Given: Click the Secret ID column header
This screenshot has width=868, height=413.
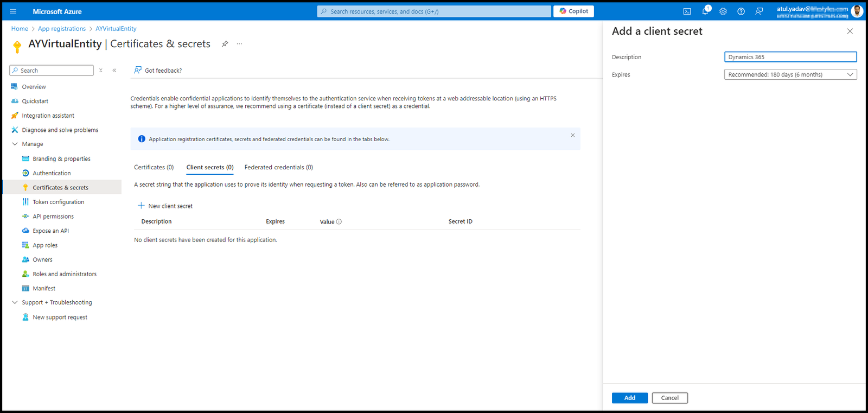Looking at the screenshot, I should point(460,221).
